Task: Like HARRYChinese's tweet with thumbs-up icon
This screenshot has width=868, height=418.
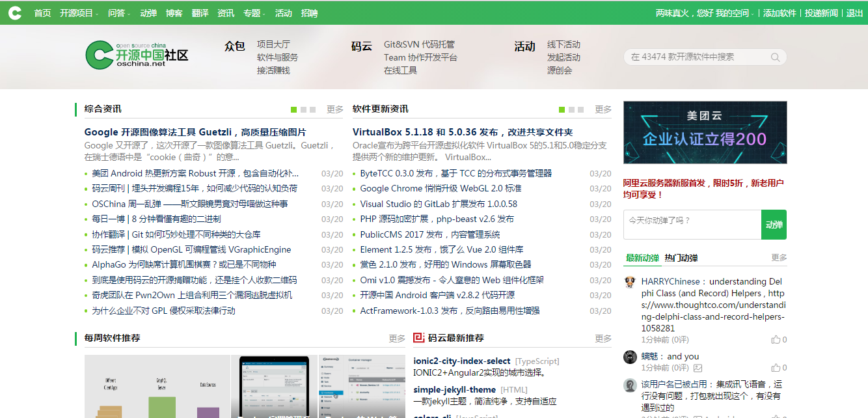Action: (x=776, y=340)
